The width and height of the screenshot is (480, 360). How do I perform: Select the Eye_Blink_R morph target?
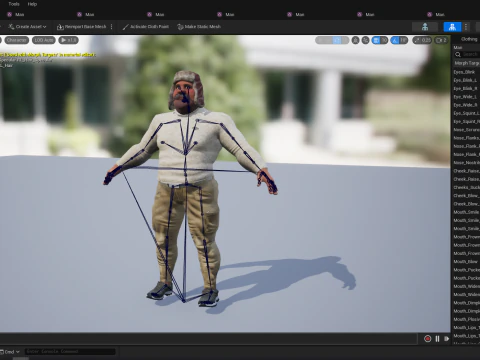pos(466,88)
